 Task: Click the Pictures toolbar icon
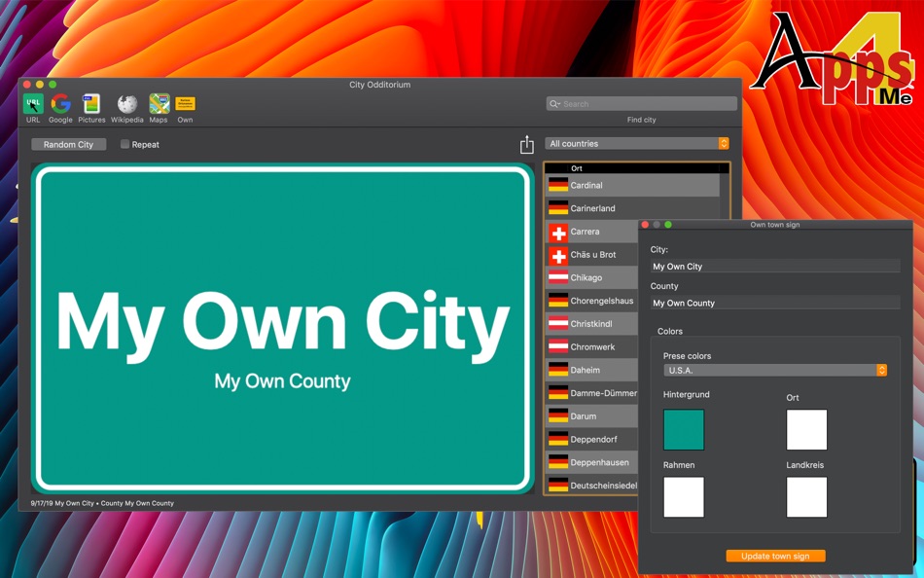(91, 104)
